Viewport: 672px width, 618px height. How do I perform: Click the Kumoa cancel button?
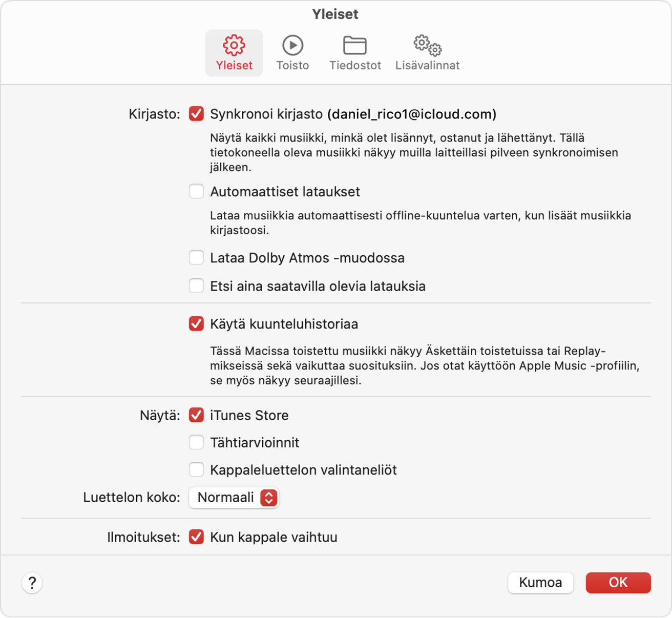[x=540, y=583]
